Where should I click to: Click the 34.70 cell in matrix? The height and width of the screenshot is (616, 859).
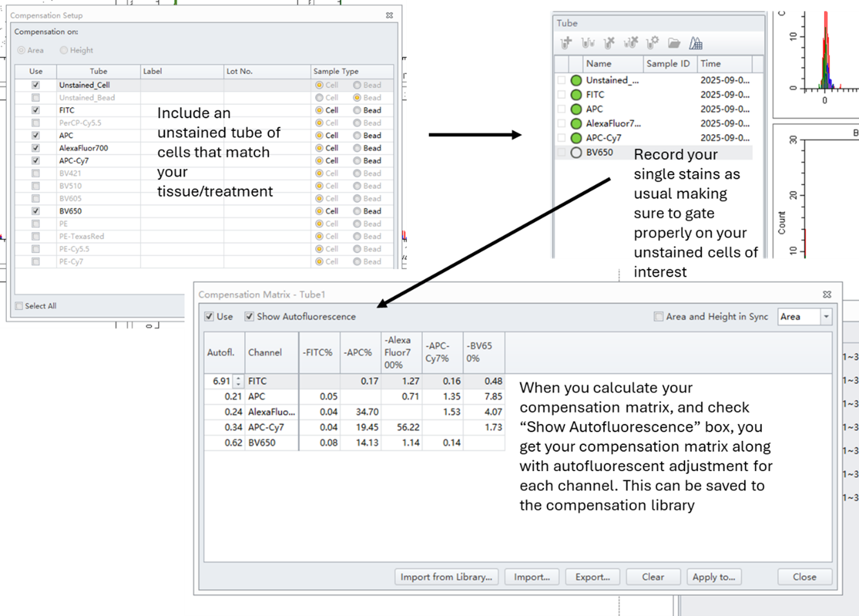361,412
